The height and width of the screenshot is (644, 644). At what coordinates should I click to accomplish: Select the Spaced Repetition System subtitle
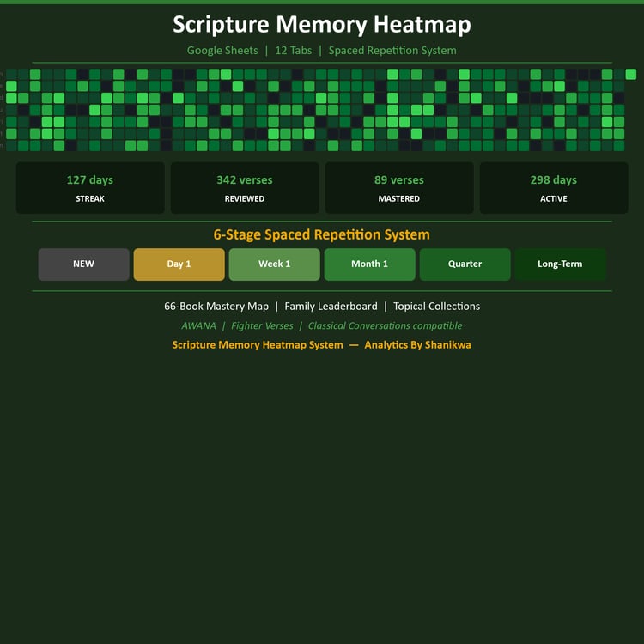tap(392, 51)
